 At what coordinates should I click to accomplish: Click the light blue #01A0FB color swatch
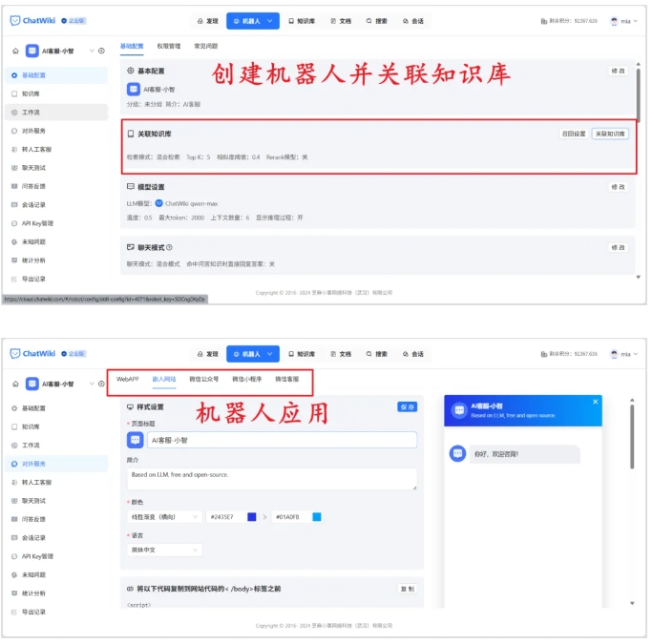click(317, 516)
